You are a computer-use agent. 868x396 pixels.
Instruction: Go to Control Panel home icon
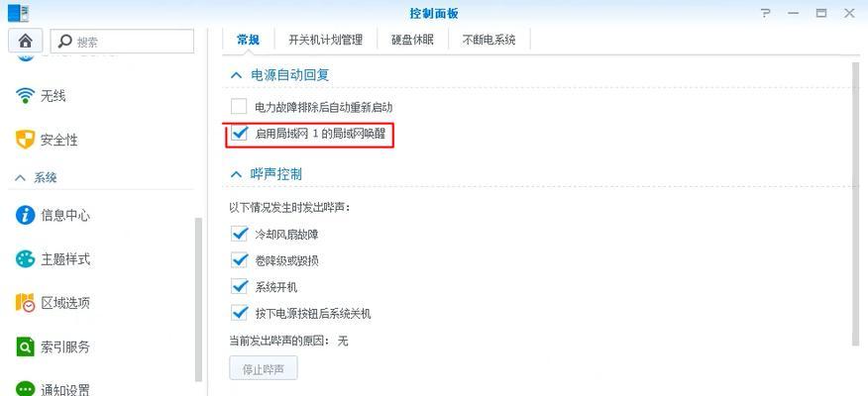coord(25,42)
